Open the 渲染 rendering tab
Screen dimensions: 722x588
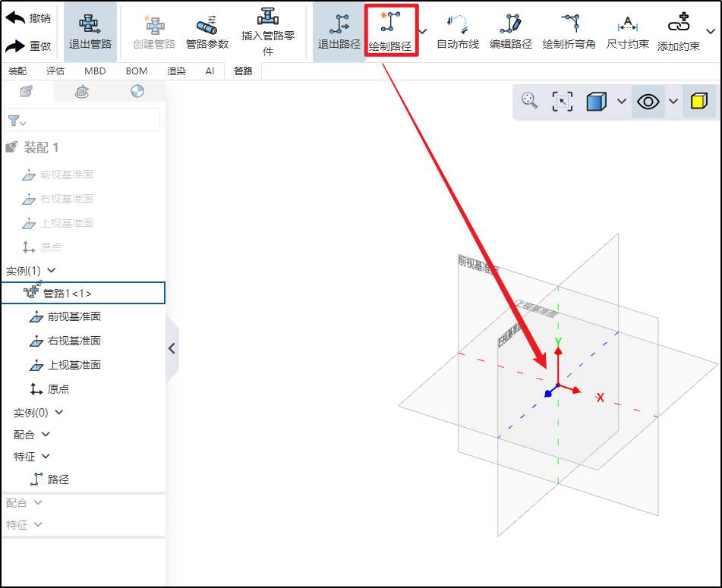[176, 71]
